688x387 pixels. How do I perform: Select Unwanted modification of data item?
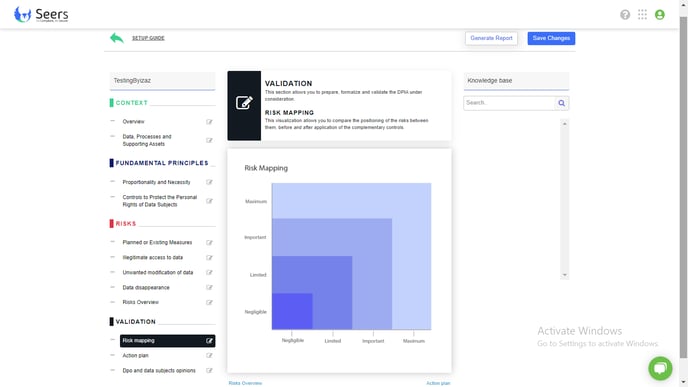pos(158,272)
